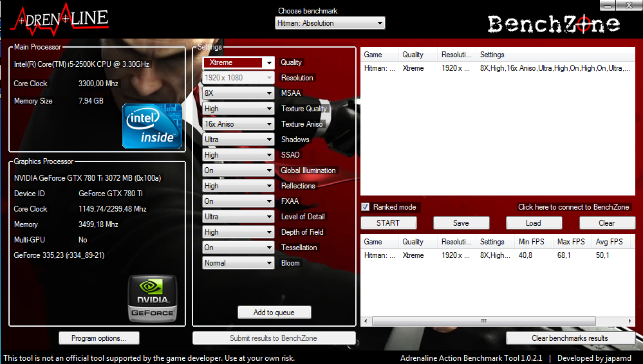The height and width of the screenshot is (364, 643).
Task: Click Clear benchmarks results button
Action: coord(570,338)
